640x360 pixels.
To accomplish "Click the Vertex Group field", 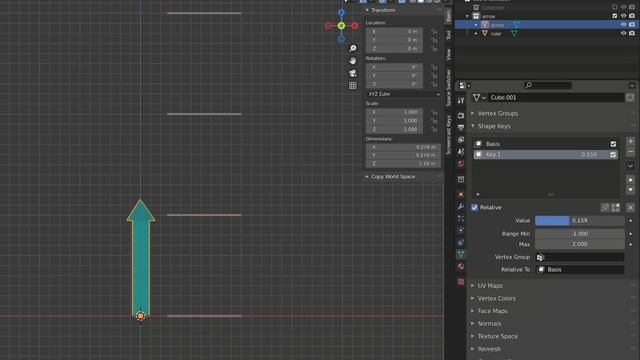I will (x=580, y=257).
